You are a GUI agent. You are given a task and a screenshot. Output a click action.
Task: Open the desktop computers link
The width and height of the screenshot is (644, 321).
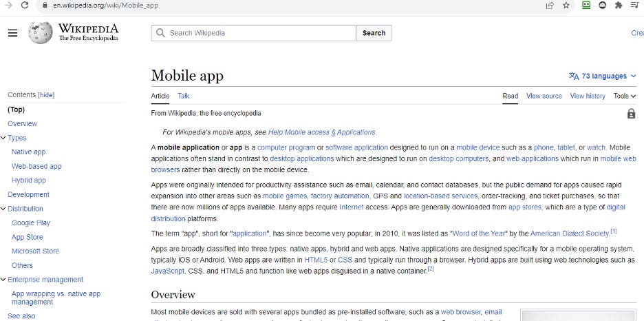pyautogui.click(x=459, y=158)
